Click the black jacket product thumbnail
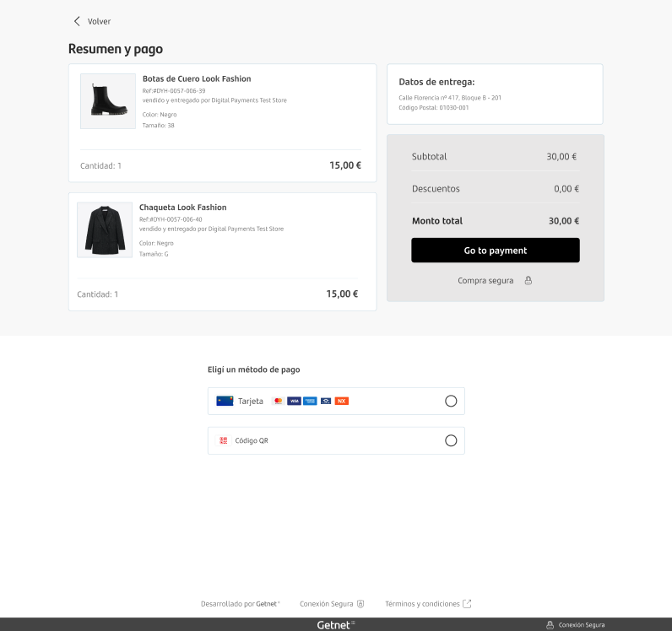The image size is (672, 631). pyautogui.click(x=105, y=229)
